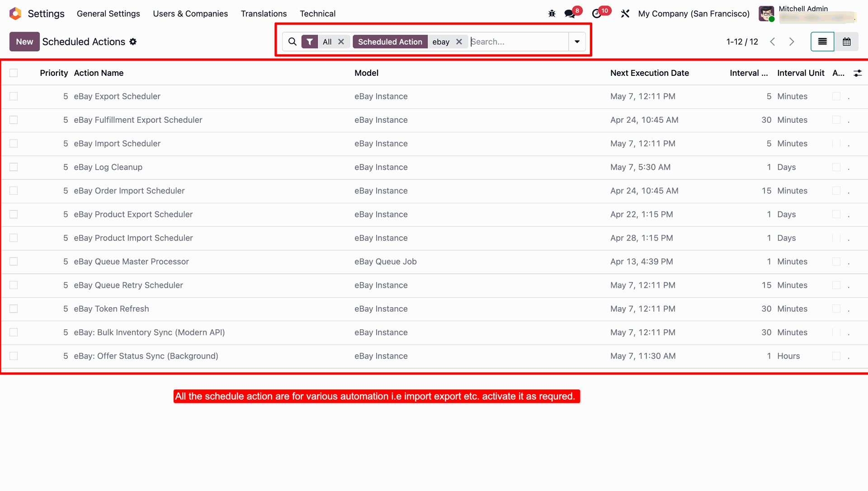Remove the ebay search facet

click(x=459, y=42)
